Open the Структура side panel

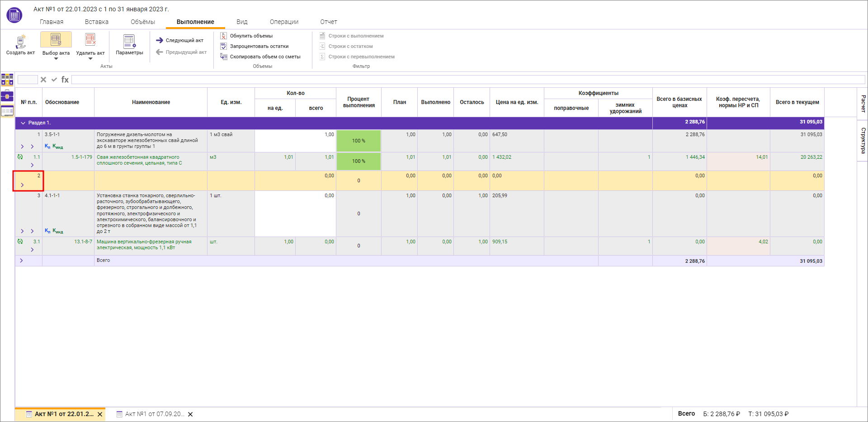click(863, 140)
